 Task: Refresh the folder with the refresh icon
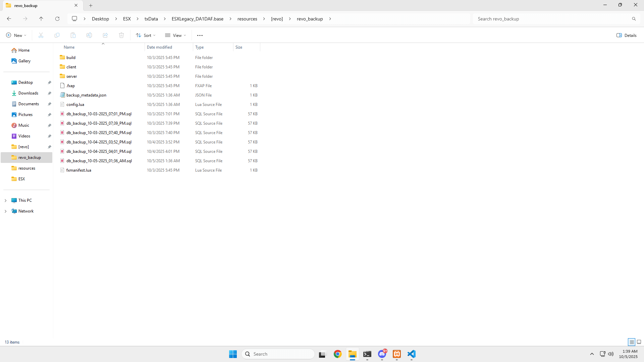[x=57, y=19]
